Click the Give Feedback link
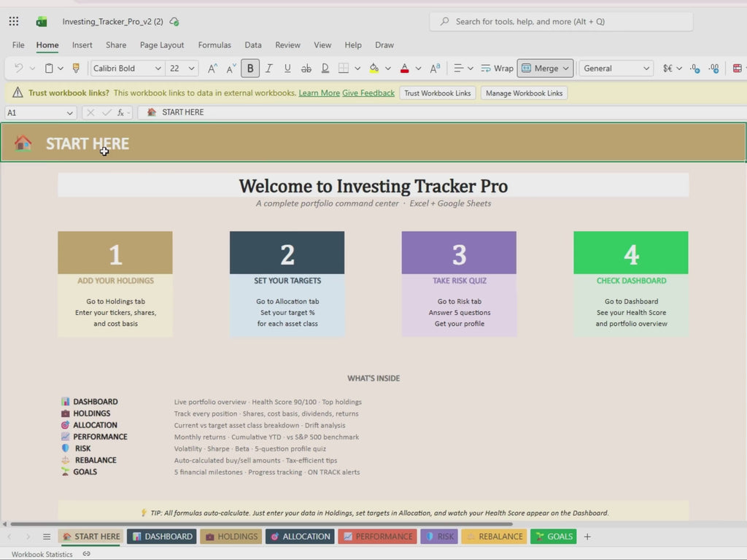747x560 pixels. tap(368, 93)
